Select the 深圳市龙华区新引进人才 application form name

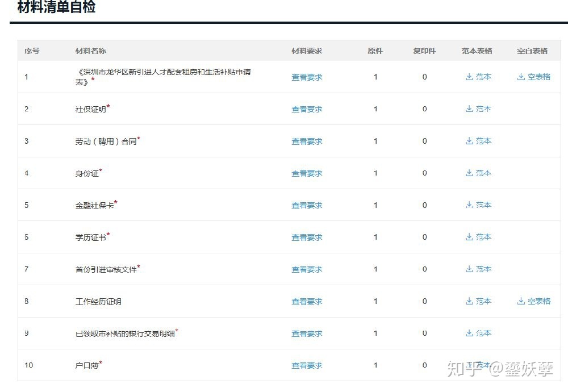tap(163, 77)
